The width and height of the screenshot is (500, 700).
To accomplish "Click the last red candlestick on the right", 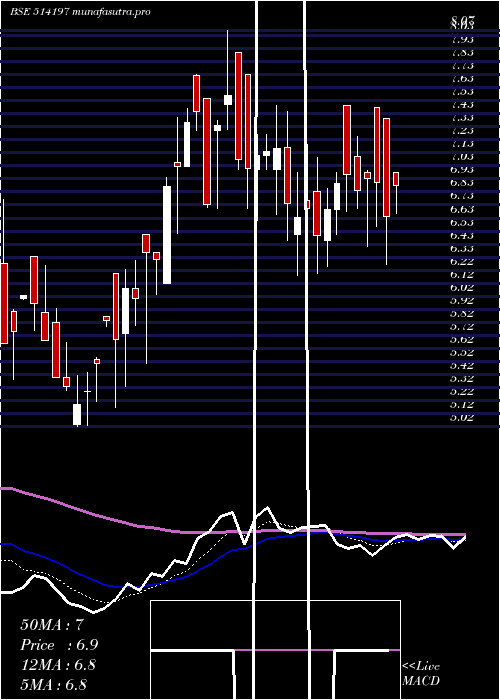I will [396, 179].
